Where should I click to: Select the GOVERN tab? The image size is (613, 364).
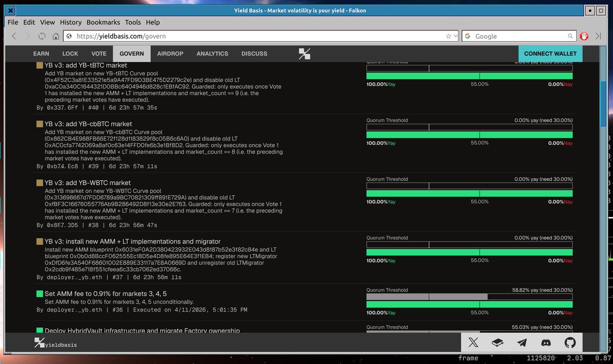coord(132,54)
